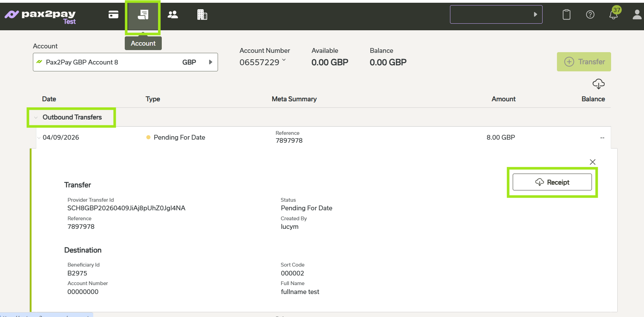
Task: Click the clipboard icon in header
Action: 567,14
